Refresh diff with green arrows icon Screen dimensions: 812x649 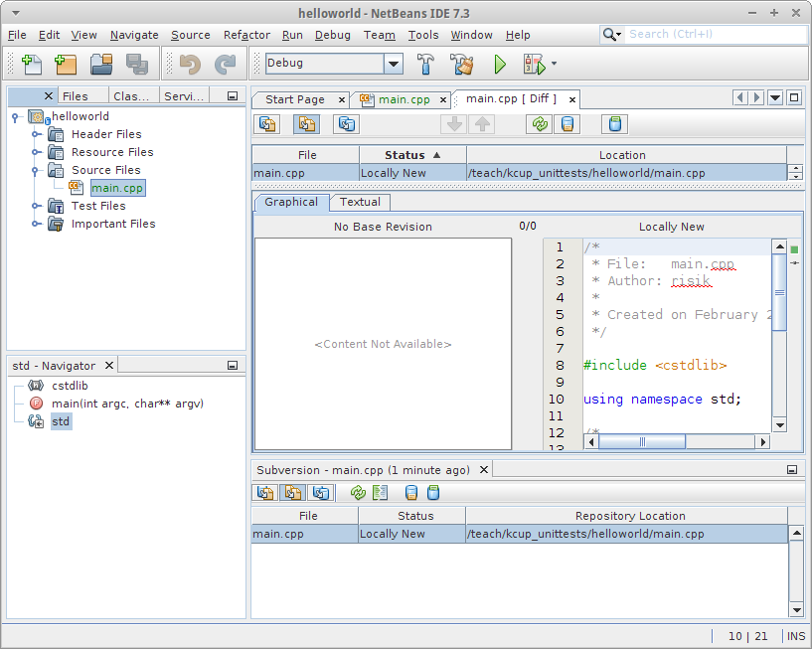[x=540, y=124]
